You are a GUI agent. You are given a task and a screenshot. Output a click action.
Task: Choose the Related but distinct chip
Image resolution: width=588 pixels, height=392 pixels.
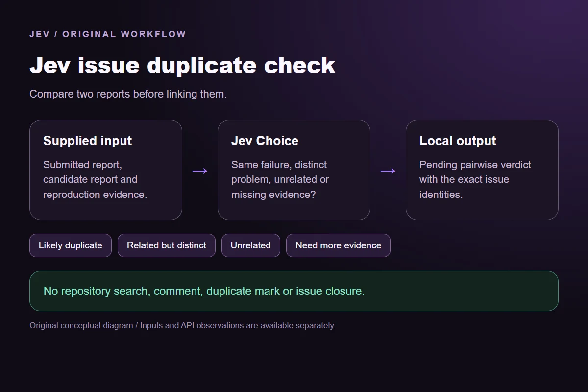tap(167, 245)
